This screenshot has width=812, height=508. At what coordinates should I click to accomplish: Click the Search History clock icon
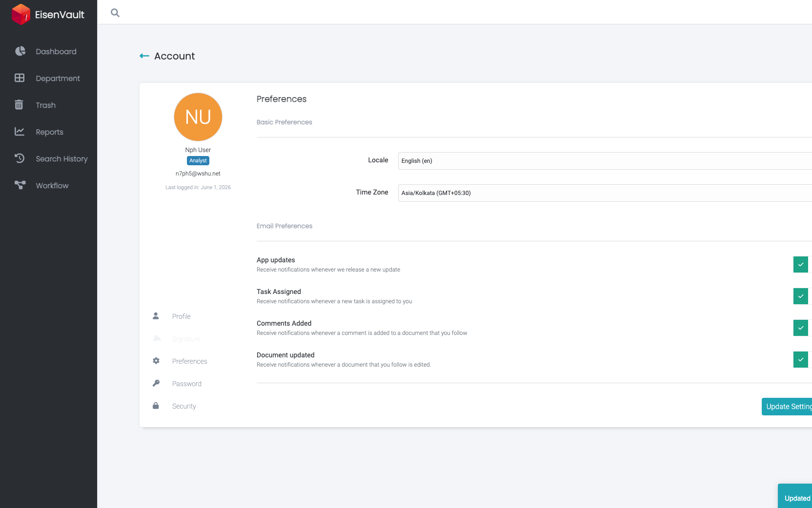[20, 158]
